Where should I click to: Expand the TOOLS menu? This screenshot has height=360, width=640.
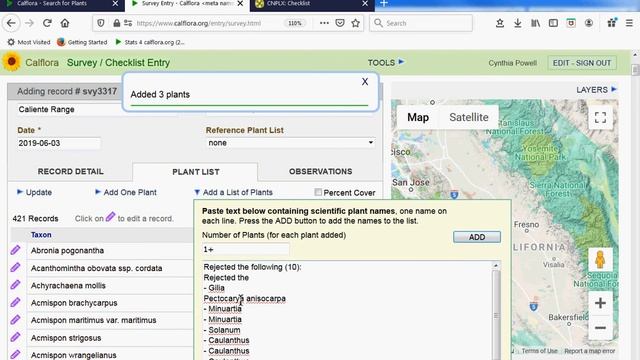coord(386,62)
